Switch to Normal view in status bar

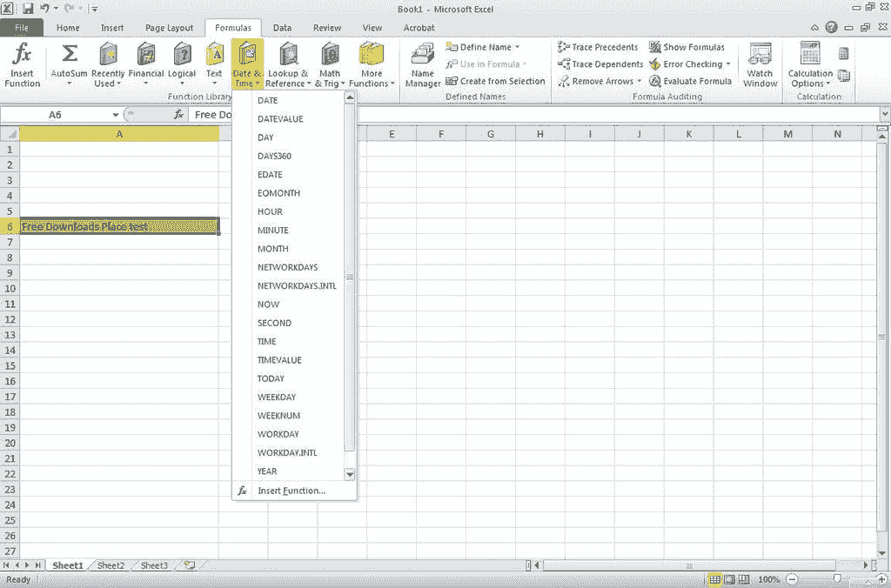(715, 579)
